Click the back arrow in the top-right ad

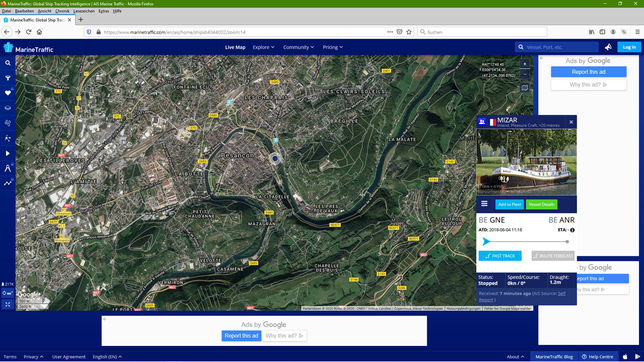542,58
